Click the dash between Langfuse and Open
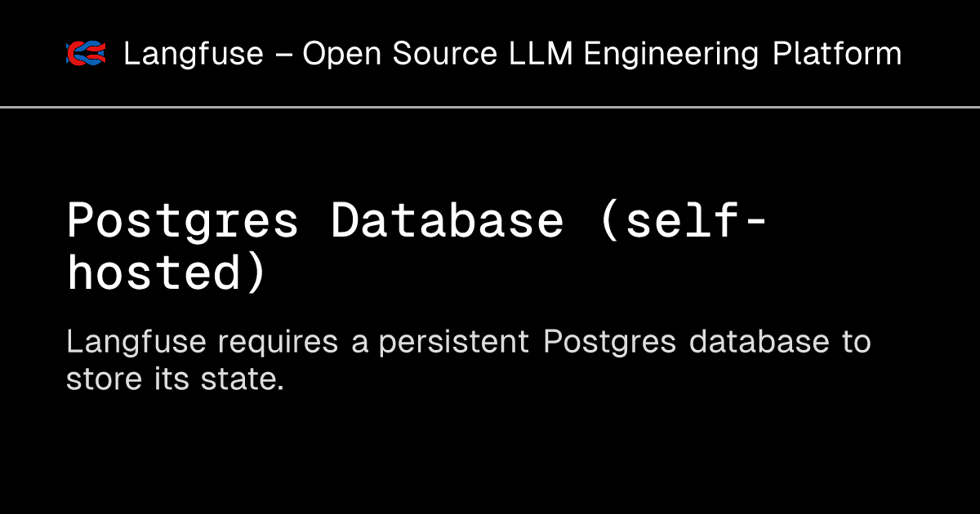This screenshot has height=514, width=980. (283, 55)
